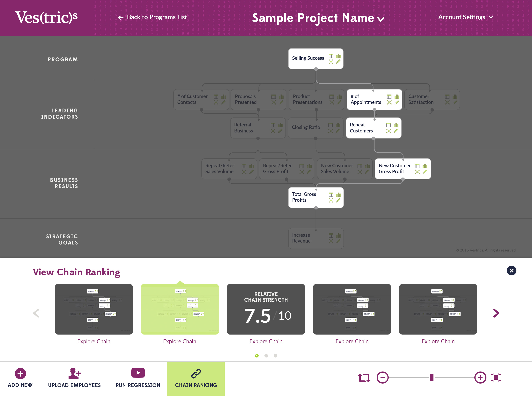Open table view icon on Selling Success node

tap(331, 56)
